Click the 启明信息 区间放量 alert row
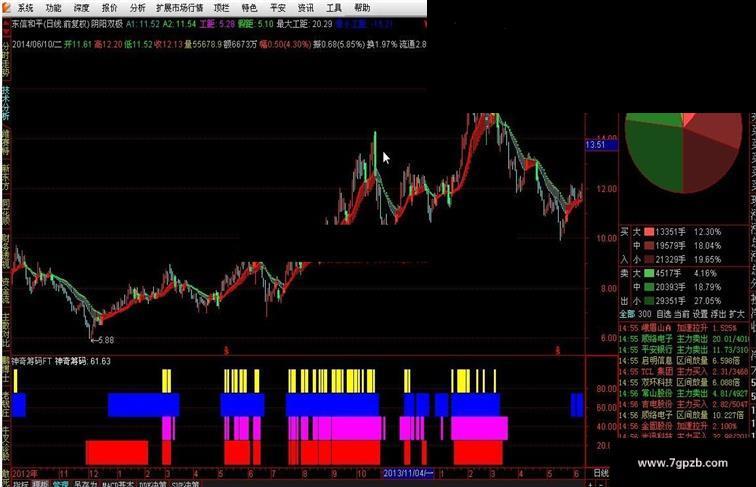 tap(684, 361)
